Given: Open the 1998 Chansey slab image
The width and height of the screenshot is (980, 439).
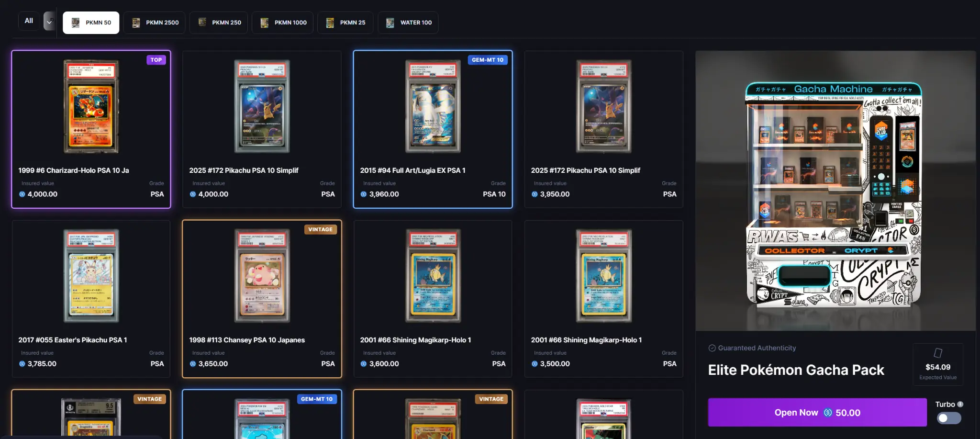Looking at the screenshot, I should click(x=262, y=276).
